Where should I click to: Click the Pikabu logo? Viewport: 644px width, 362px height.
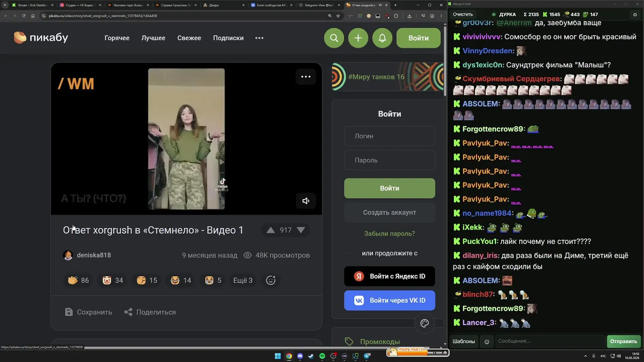pyautogui.click(x=41, y=38)
